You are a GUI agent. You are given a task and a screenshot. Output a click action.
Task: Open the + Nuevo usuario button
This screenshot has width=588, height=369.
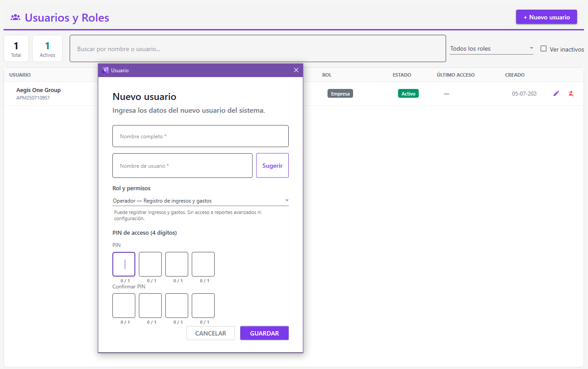click(x=547, y=17)
